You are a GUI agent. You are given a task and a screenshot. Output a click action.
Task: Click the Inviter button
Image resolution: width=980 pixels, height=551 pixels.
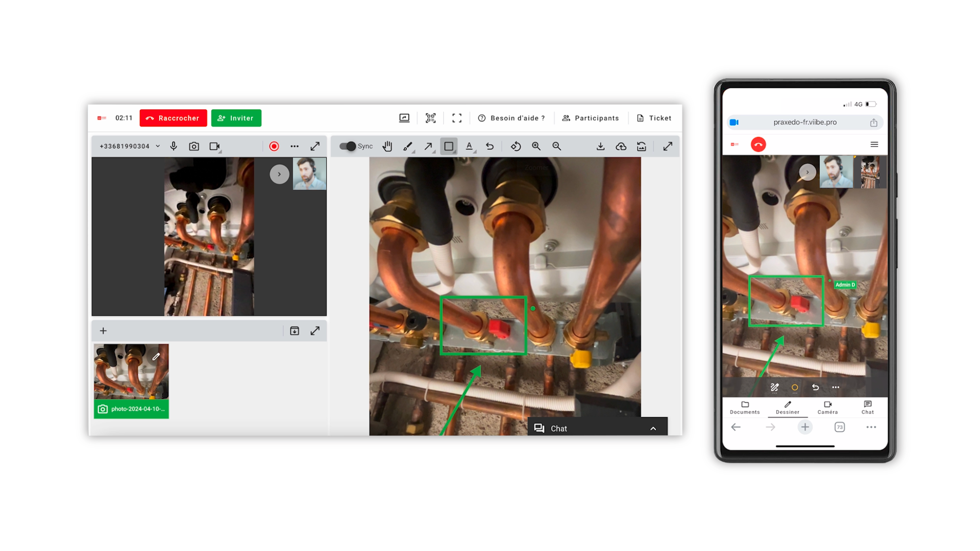[x=236, y=118]
